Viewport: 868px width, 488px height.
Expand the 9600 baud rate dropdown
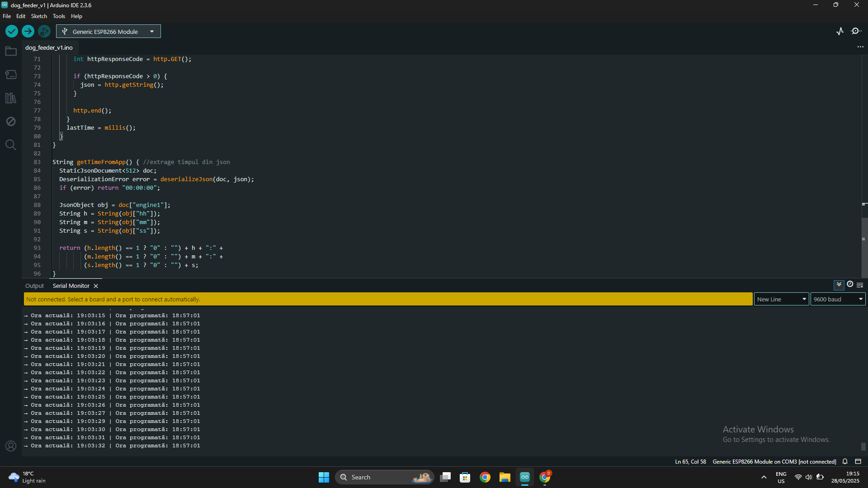point(838,299)
